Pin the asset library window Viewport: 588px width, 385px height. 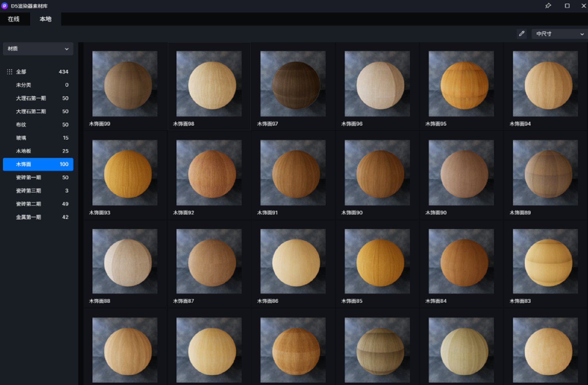pyautogui.click(x=548, y=6)
